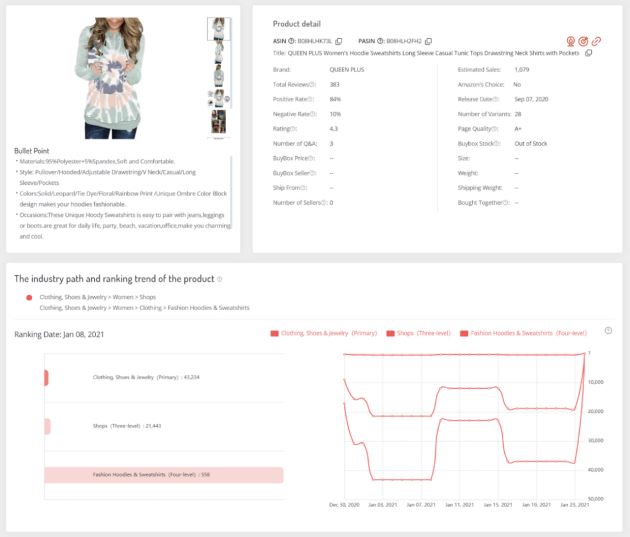The height and width of the screenshot is (537, 630).
Task: Click the QUEEN PLUS brand value
Action: [347, 70]
